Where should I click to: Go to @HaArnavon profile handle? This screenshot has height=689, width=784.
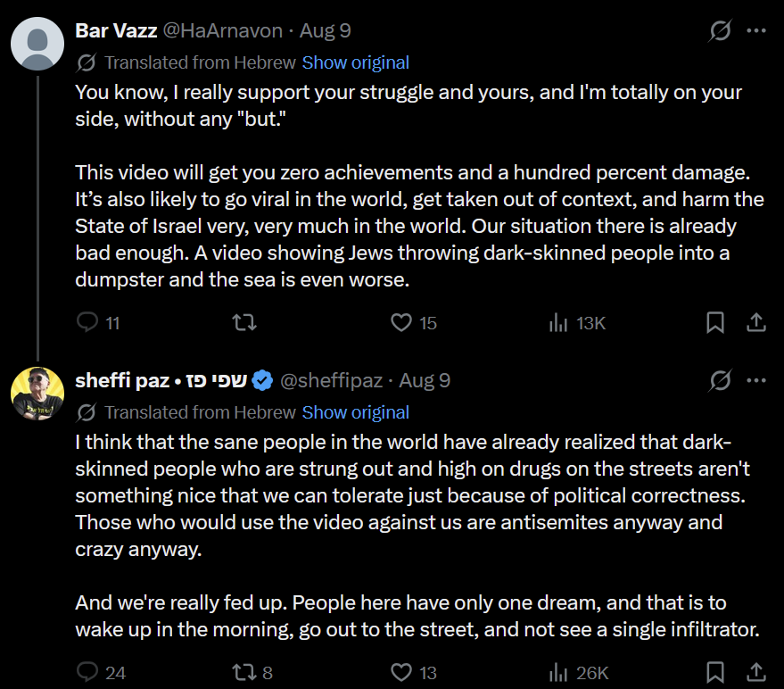point(223,30)
